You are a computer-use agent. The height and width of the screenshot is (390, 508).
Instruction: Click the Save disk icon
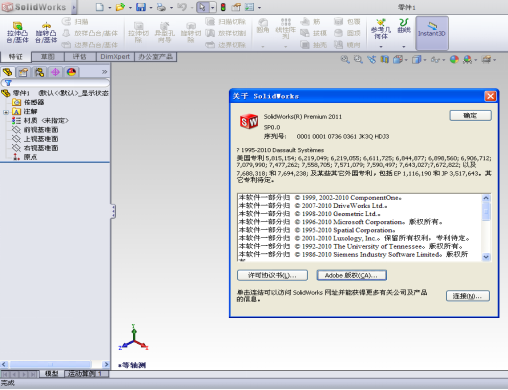pyautogui.click(x=141, y=7)
